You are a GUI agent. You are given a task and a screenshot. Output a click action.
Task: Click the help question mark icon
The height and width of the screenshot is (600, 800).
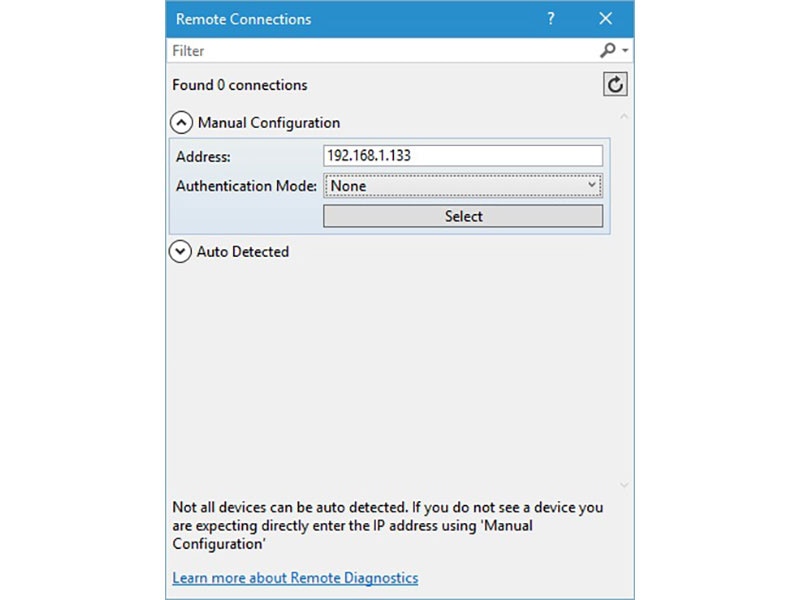click(551, 19)
